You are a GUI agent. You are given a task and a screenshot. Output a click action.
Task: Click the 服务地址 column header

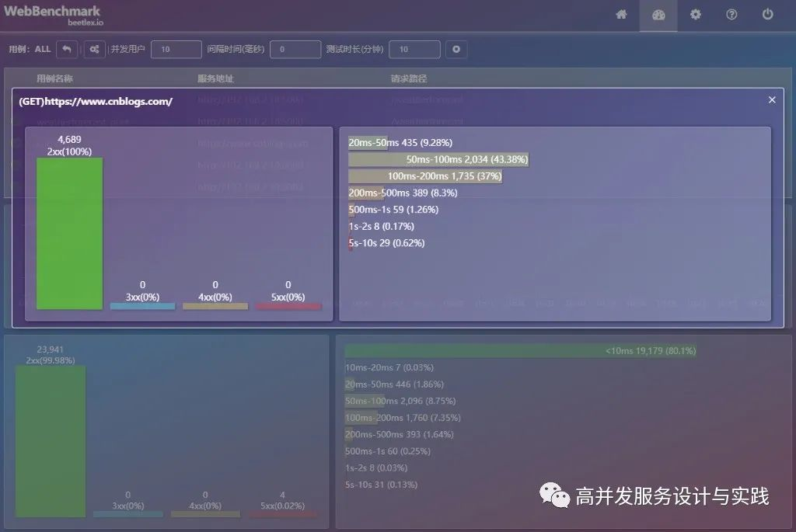(215, 78)
